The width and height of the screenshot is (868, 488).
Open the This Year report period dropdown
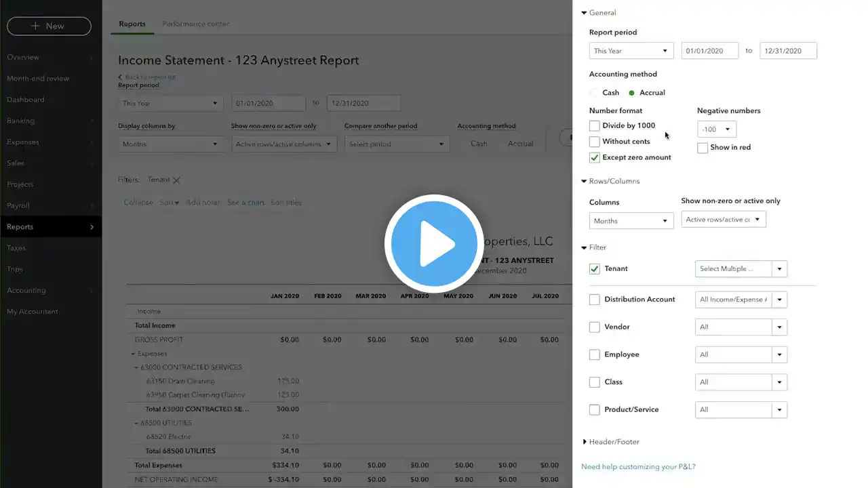tap(631, 51)
